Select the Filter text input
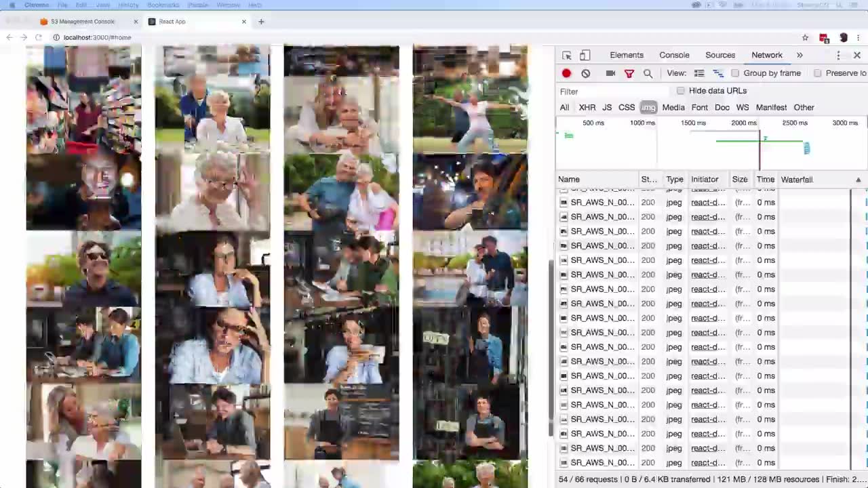The width and height of the screenshot is (868, 488). coord(614,91)
